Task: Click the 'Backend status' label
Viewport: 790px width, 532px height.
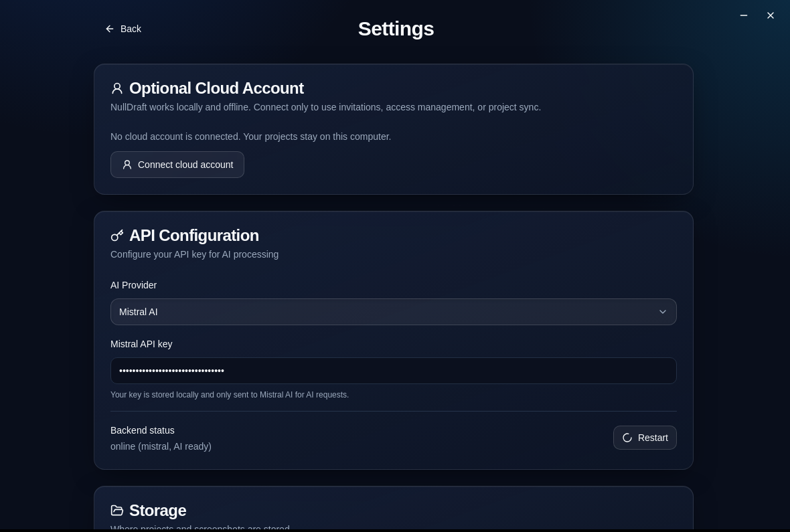Action: pyautogui.click(x=143, y=430)
